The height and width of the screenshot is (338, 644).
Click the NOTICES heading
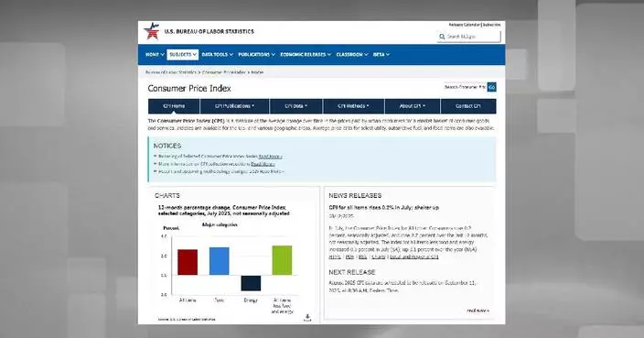(x=167, y=146)
